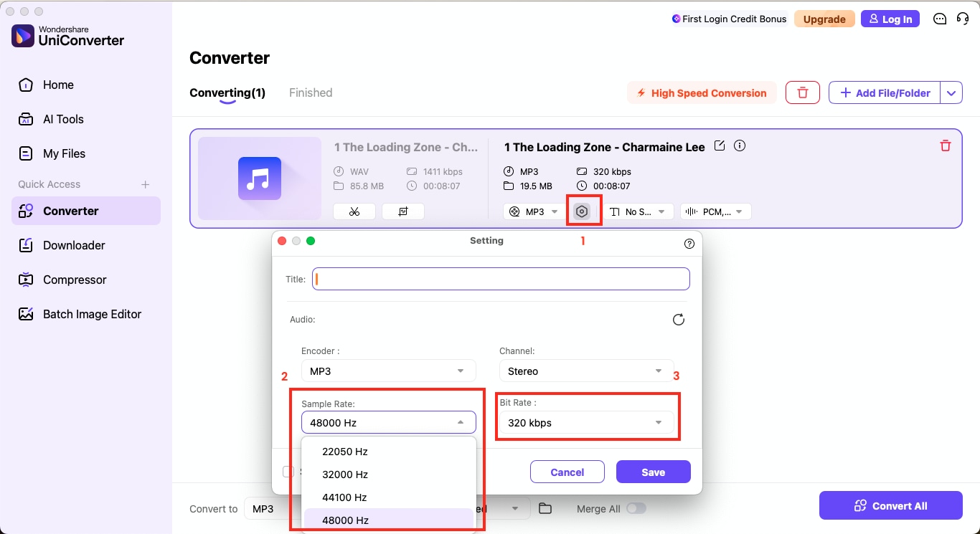Image resolution: width=980 pixels, height=534 pixels.
Task: Toggle the Merge All switch
Action: pos(636,508)
